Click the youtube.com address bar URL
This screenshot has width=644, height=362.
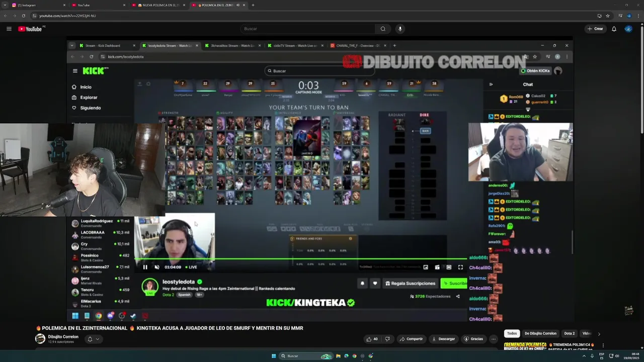67,16
